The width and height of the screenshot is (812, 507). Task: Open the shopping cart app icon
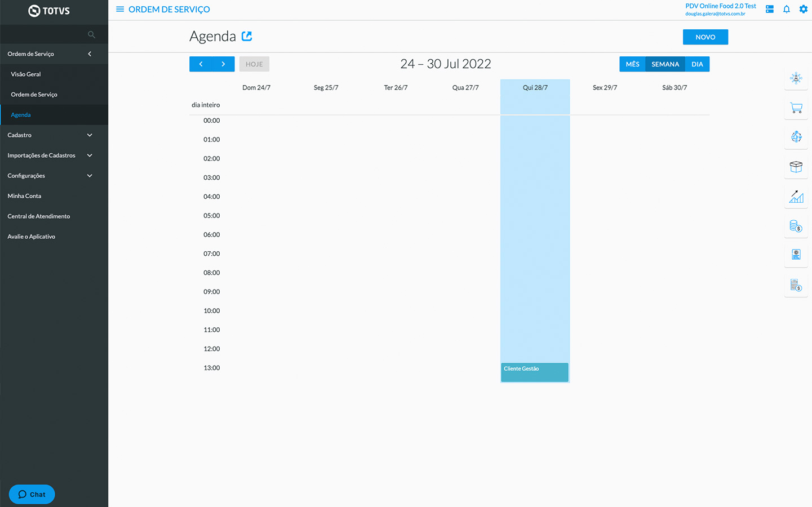point(796,108)
